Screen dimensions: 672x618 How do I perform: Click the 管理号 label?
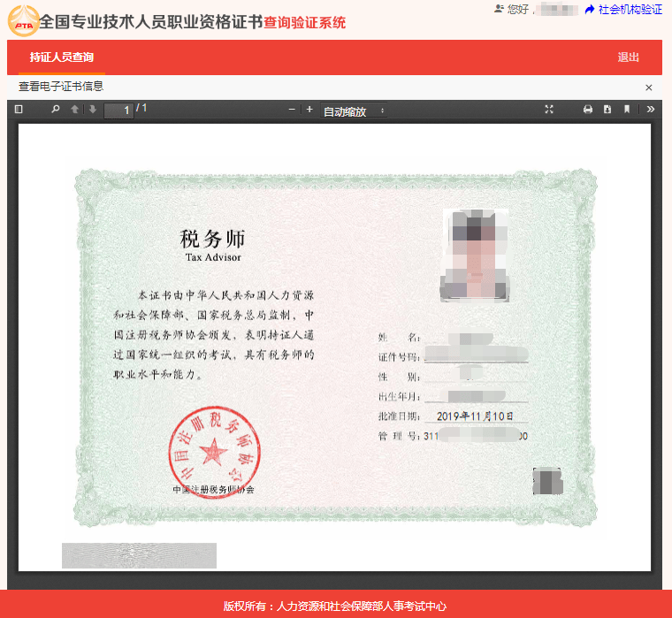point(399,436)
